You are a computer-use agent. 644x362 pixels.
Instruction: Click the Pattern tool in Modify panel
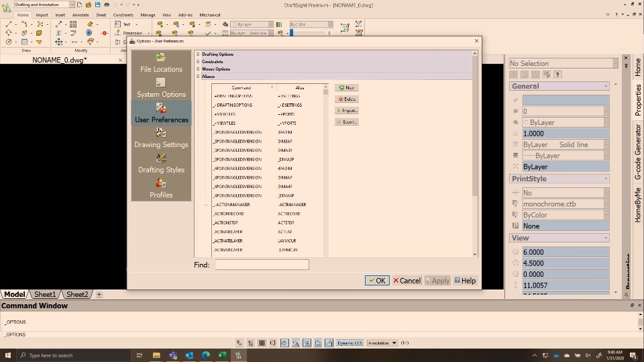point(73,24)
